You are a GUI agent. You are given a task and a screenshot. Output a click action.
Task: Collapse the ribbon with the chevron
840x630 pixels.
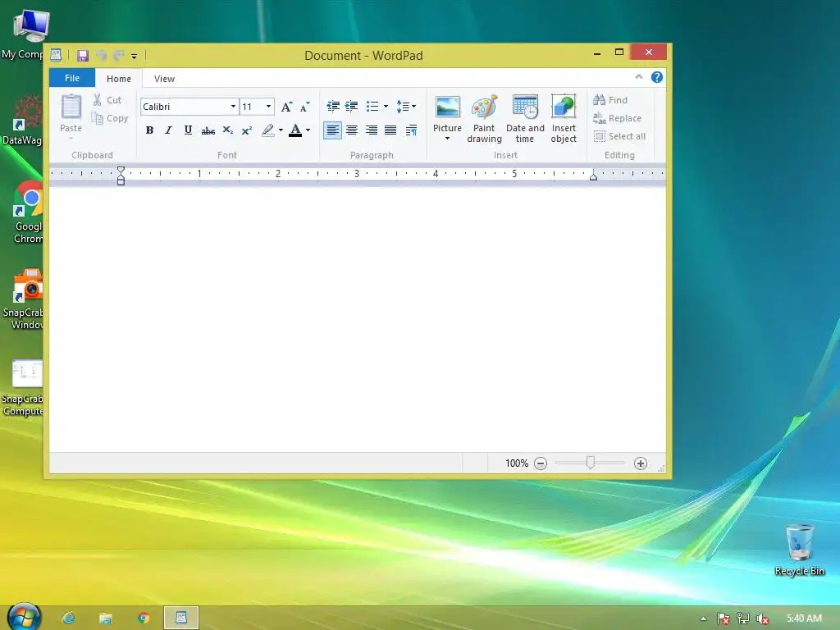pos(638,77)
